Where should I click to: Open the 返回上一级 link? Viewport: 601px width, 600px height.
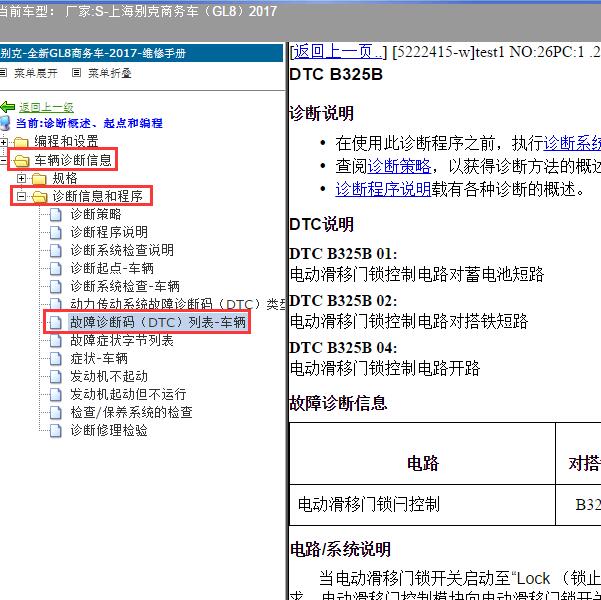(46, 108)
